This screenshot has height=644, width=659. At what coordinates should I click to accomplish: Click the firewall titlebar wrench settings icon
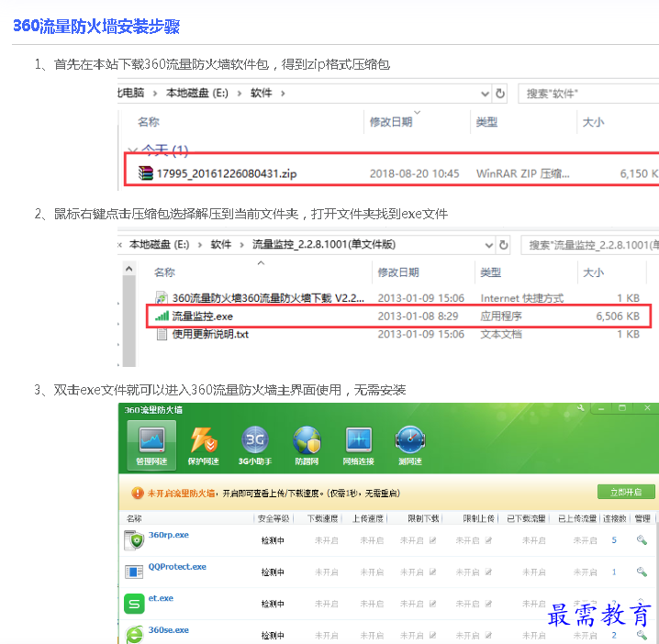pos(581,407)
